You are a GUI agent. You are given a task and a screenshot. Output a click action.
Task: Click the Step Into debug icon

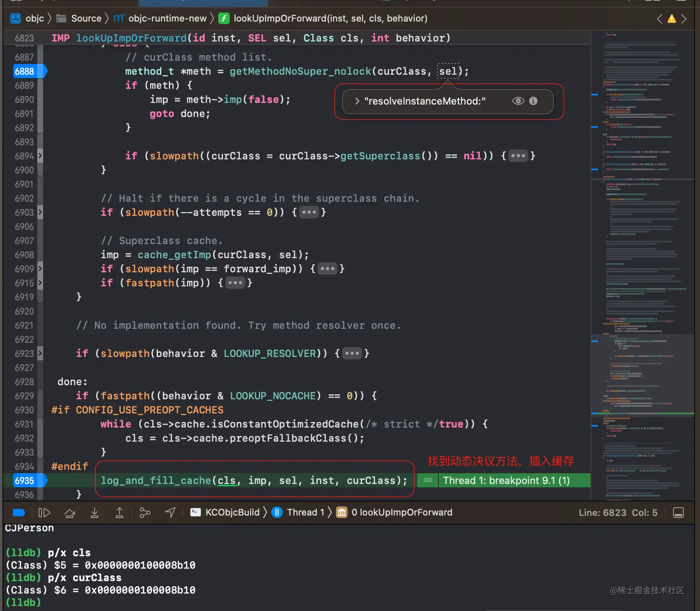pos(94,512)
